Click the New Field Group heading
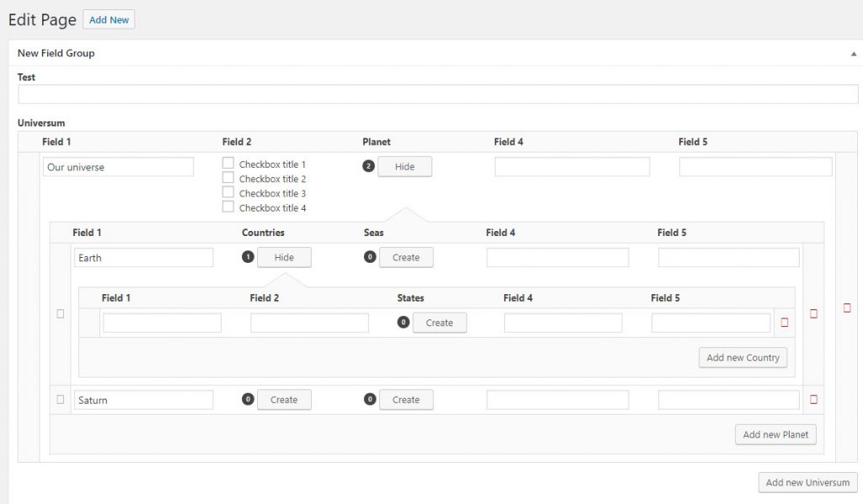Screen dimensions: 863x504 [x=56, y=53]
